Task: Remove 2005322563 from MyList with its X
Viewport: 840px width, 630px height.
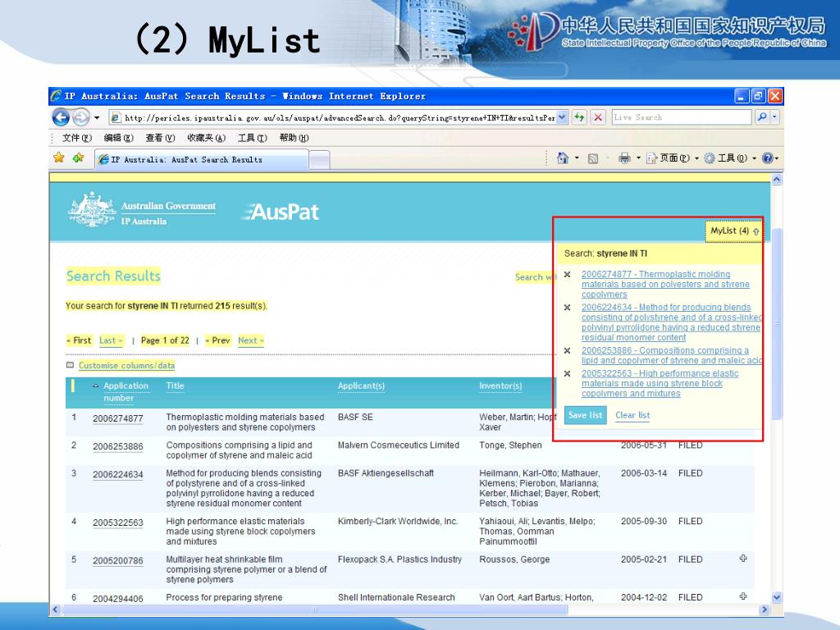Action: click(568, 373)
